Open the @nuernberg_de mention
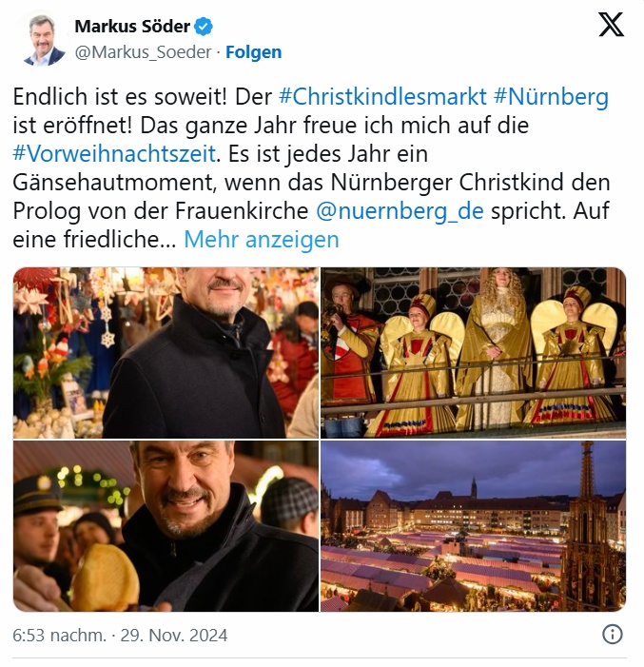The image size is (644, 667). point(400,211)
